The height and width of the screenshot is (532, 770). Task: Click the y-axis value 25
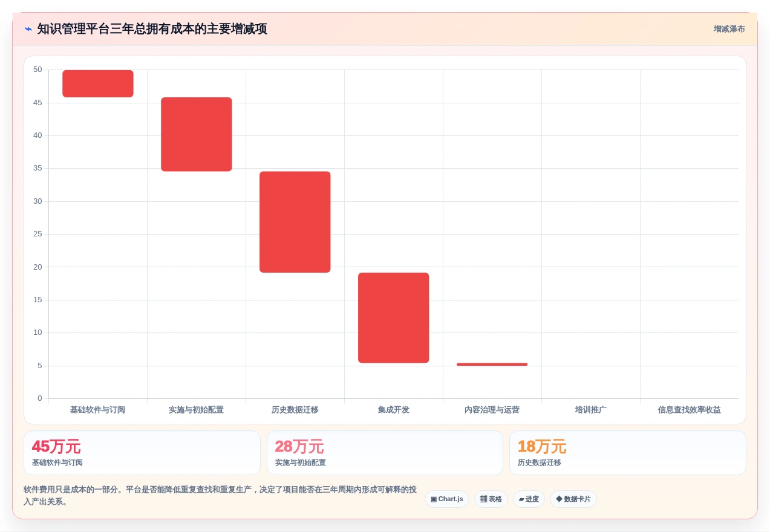pos(38,234)
